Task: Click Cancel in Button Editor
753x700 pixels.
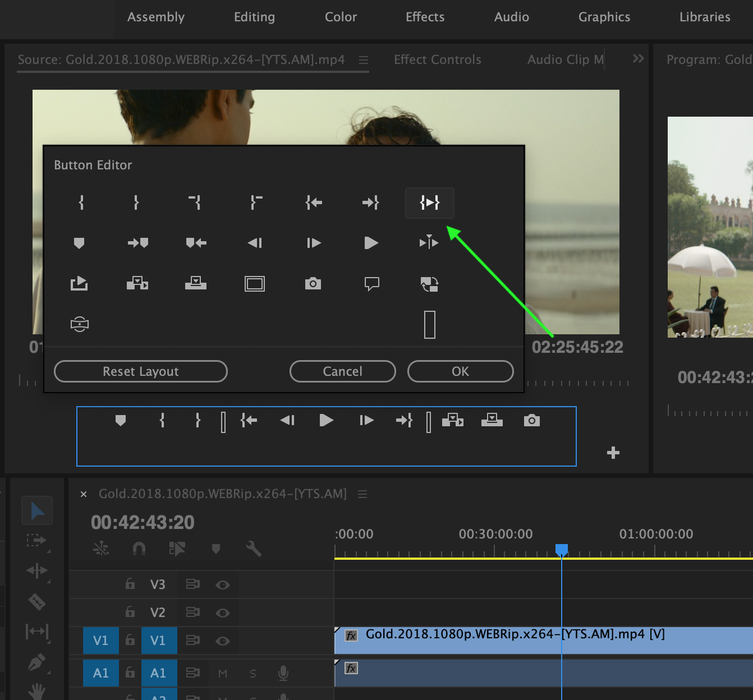Action: coord(343,371)
